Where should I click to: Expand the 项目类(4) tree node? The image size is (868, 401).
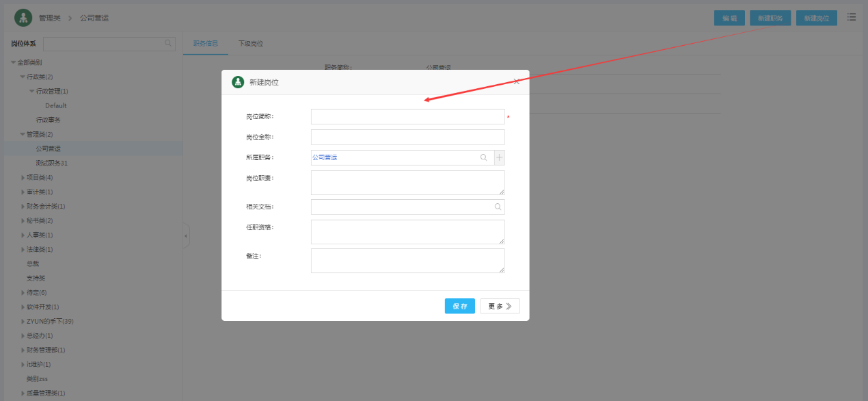point(23,178)
